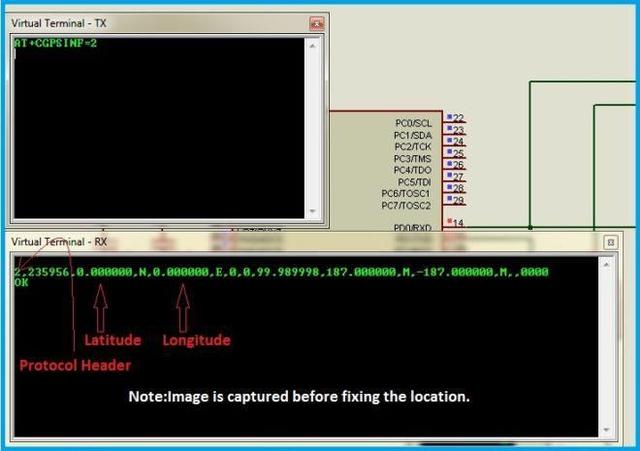Screen dimensions: 640x451
Task: Select pin 29 PC7/TOSC2 on the microcontroller
Action: 456,200
